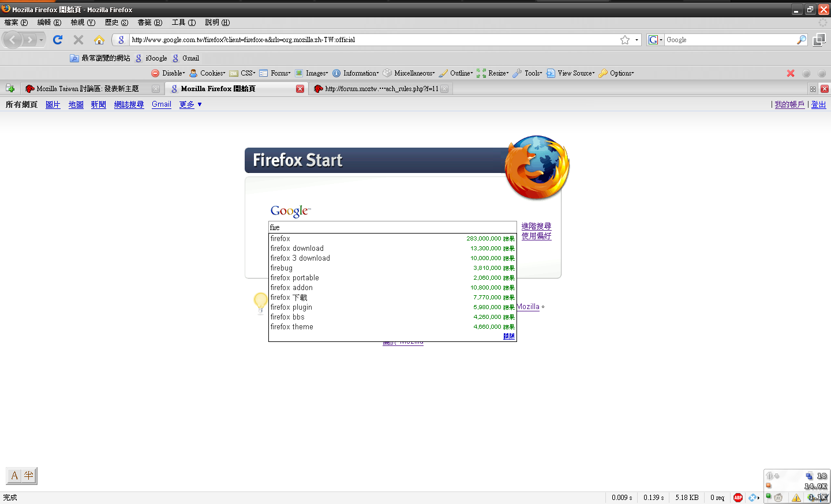
Task: Open the Gmail link on Google bar
Action: [162, 104]
